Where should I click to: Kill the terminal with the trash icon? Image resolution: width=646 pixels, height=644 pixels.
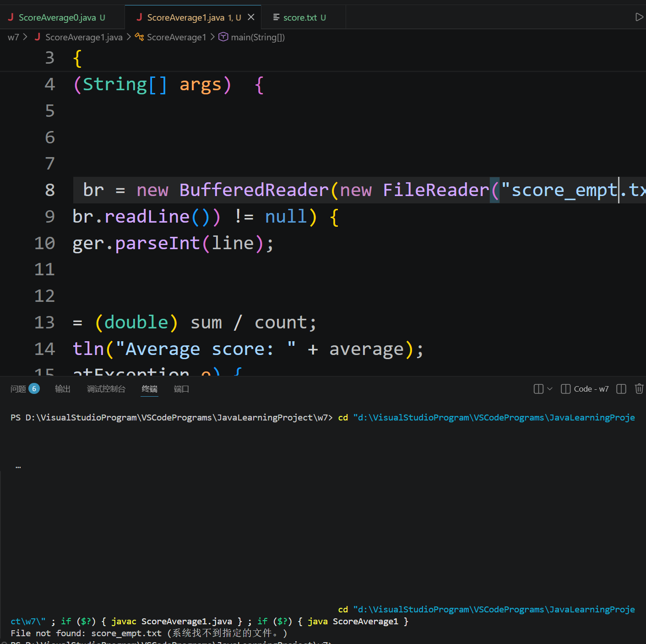click(639, 389)
